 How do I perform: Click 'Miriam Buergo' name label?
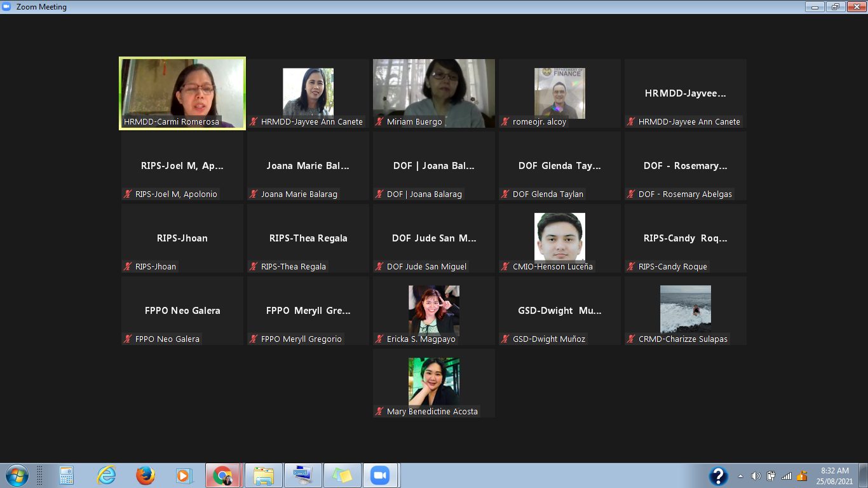coord(414,122)
